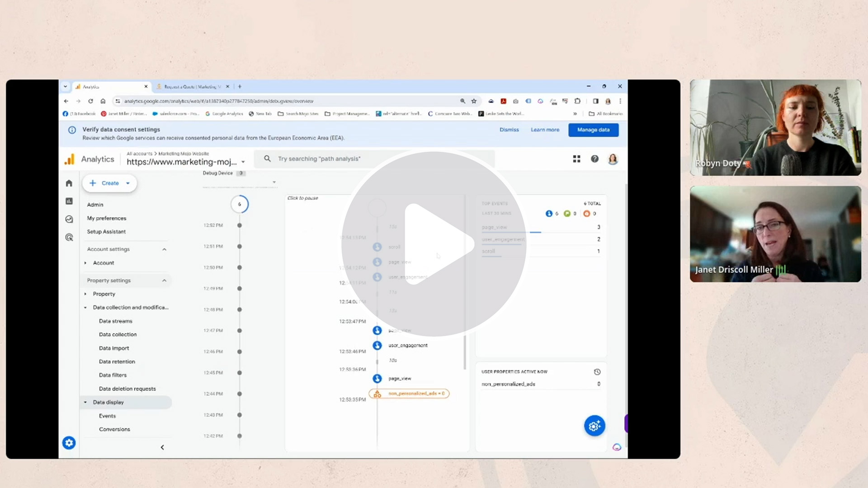This screenshot has width=868, height=488.
Task: Open the property selector dropdown arrow
Action: pyautogui.click(x=243, y=162)
